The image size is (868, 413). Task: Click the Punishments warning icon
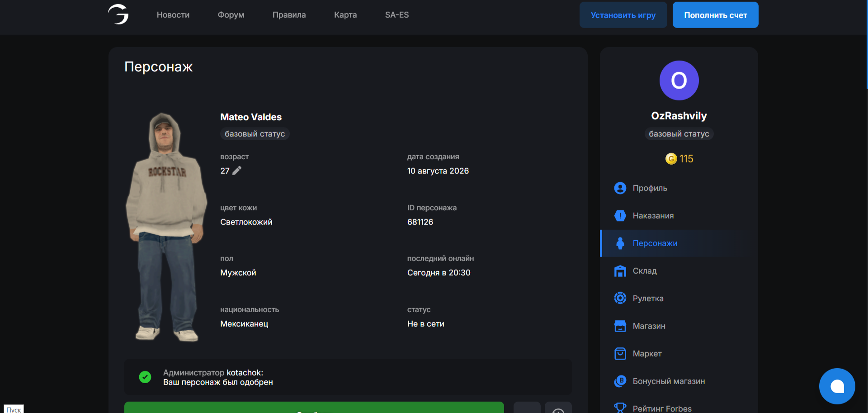(620, 216)
